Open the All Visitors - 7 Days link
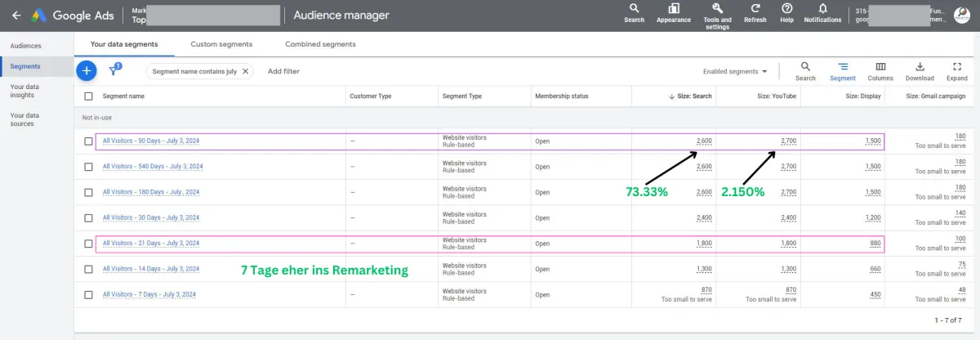The height and width of the screenshot is (340, 980). pos(149,294)
